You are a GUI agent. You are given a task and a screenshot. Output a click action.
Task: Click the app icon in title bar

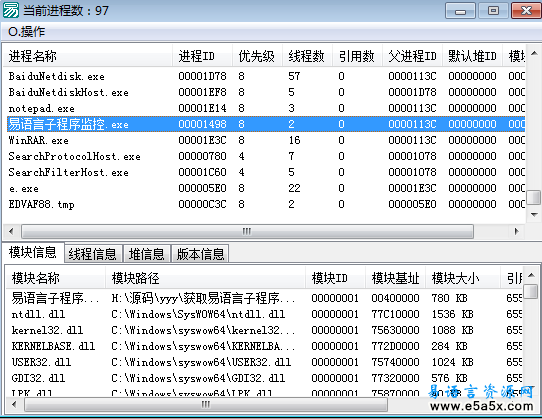coord(11,10)
